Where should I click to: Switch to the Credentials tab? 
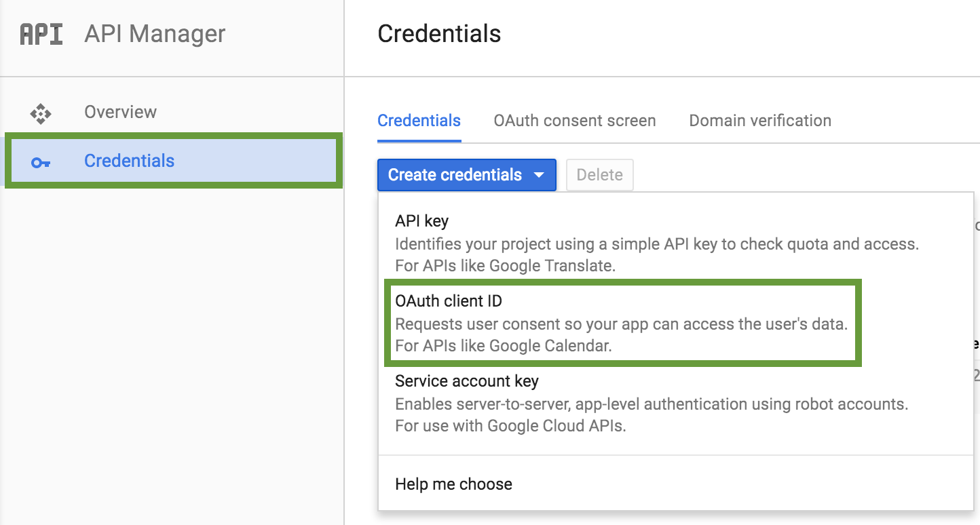(x=419, y=121)
